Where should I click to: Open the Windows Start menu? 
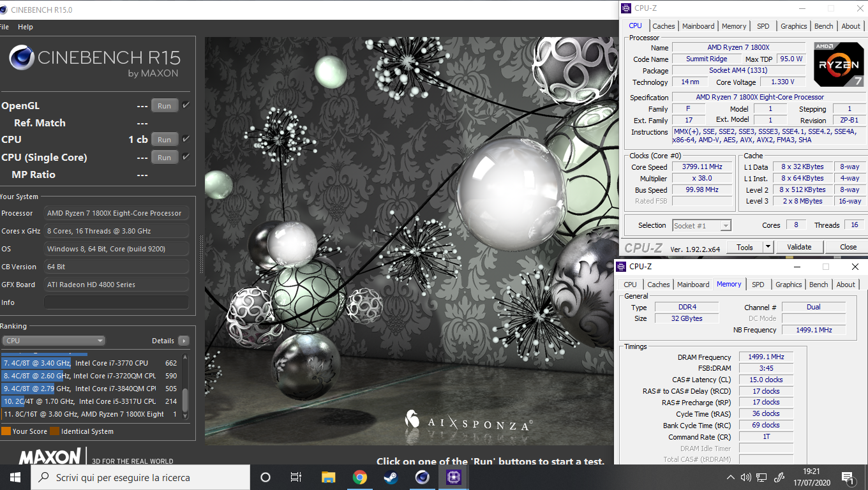click(15, 477)
